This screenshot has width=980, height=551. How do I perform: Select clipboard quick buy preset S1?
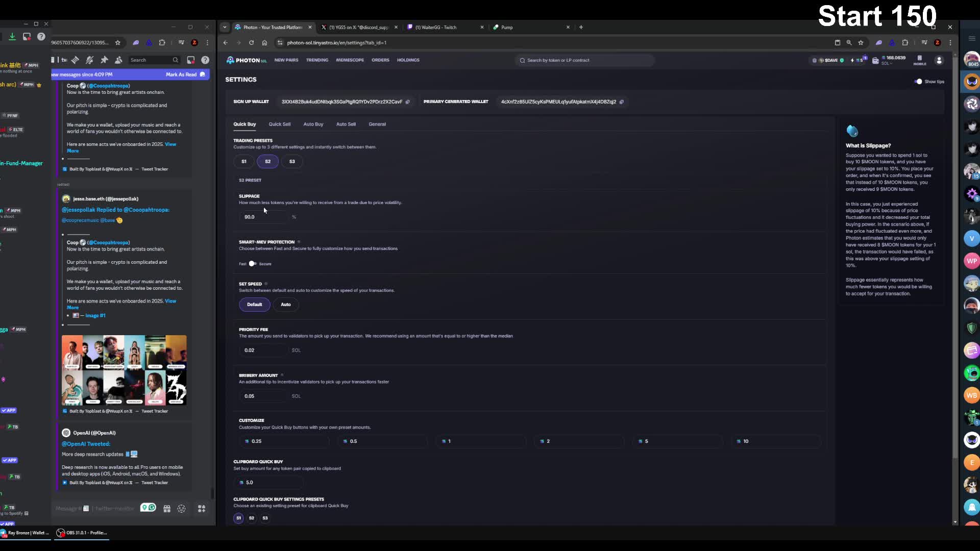pos(238,518)
